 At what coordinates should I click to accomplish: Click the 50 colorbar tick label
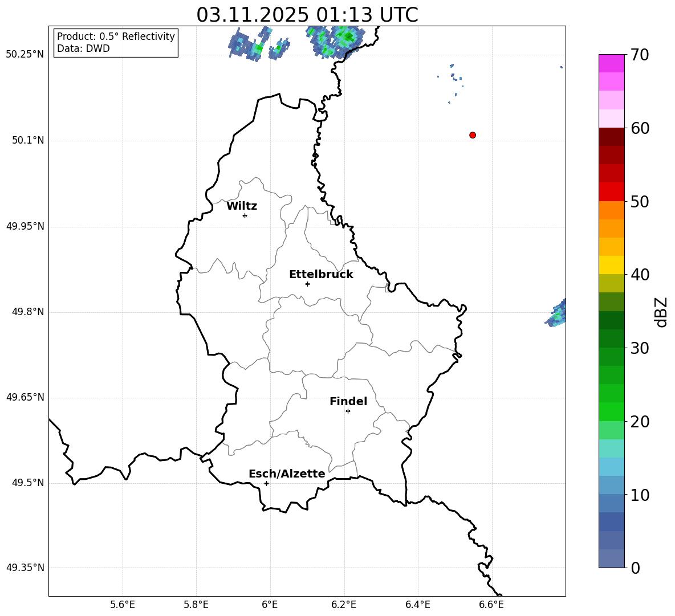coord(640,201)
